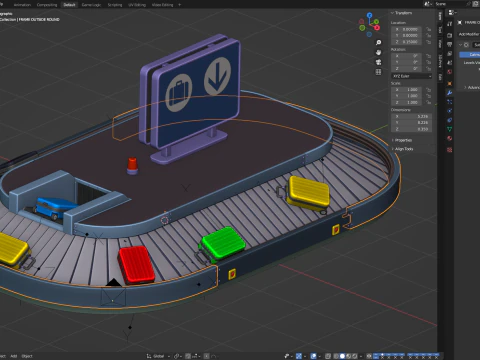The height and width of the screenshot is (360, 480).
Task: Switch to the UV Editing workspace tab
Action: tap(137, 5)
